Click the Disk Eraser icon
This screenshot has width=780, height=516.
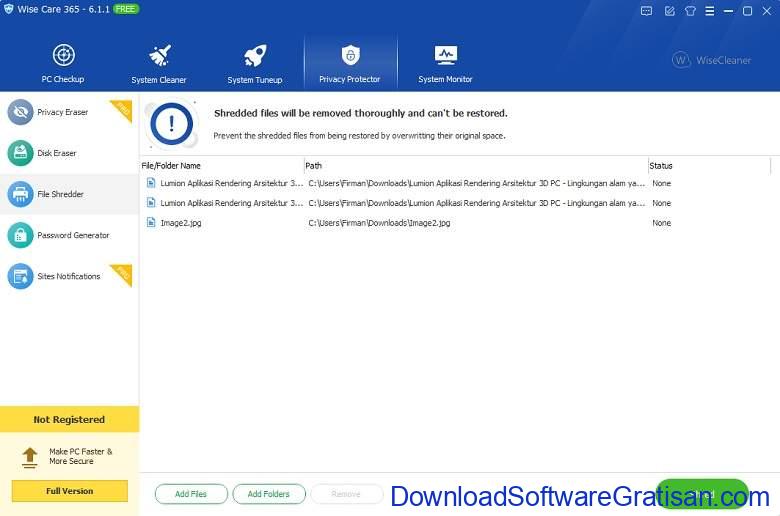(20, 153)
